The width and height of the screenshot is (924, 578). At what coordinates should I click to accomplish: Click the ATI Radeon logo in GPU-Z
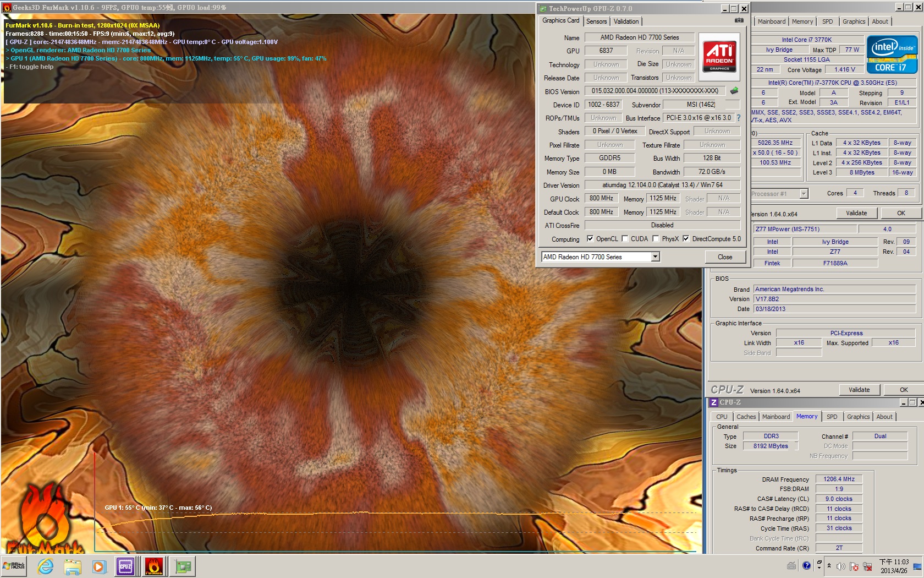[x=719, y=55]
